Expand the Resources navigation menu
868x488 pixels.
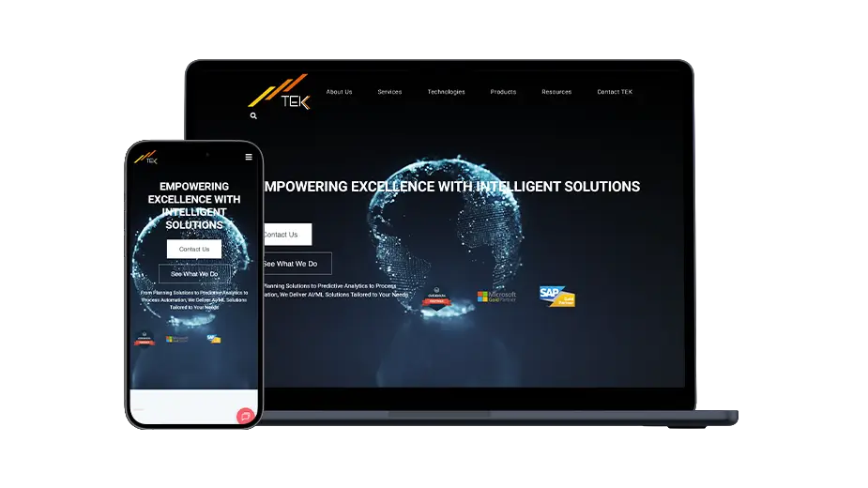[556, 92]
